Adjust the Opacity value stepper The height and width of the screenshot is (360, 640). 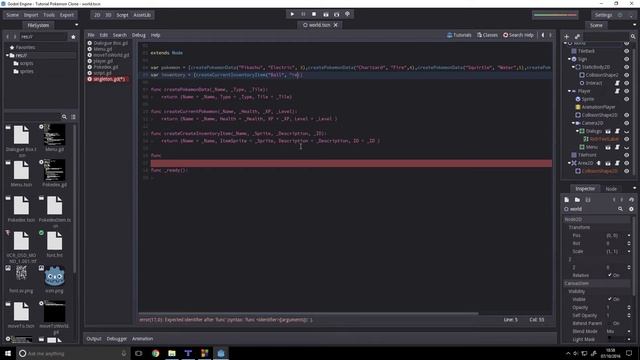tap(629, 307)
